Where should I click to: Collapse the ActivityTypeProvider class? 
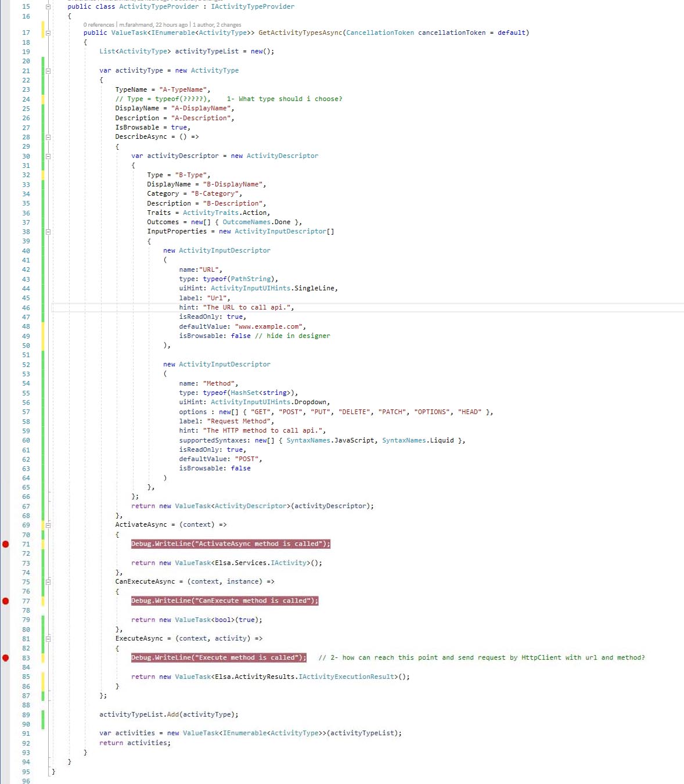49,6
